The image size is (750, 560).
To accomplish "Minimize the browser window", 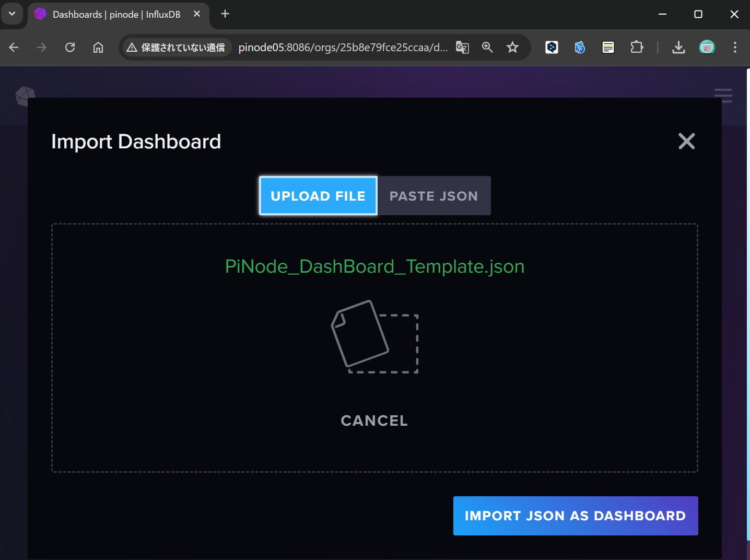I will (x=662, y=14).
